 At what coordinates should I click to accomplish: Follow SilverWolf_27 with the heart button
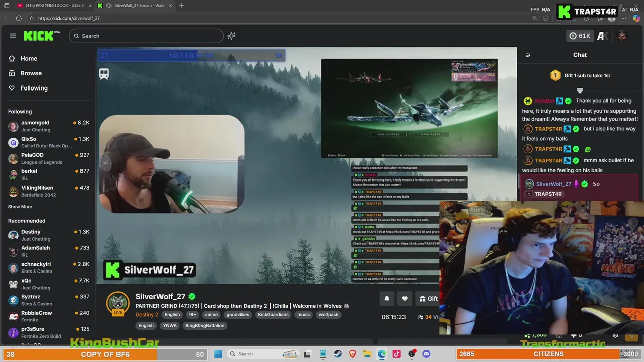pos(405,299)
